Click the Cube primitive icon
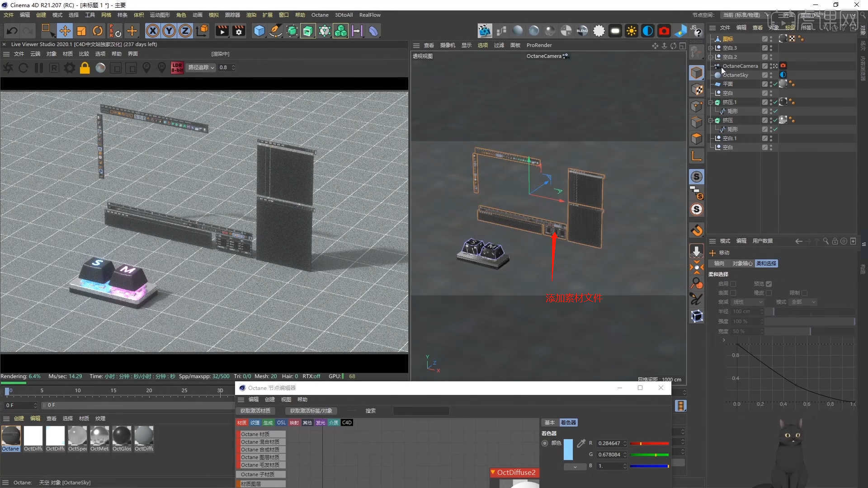 click(259, 31)
